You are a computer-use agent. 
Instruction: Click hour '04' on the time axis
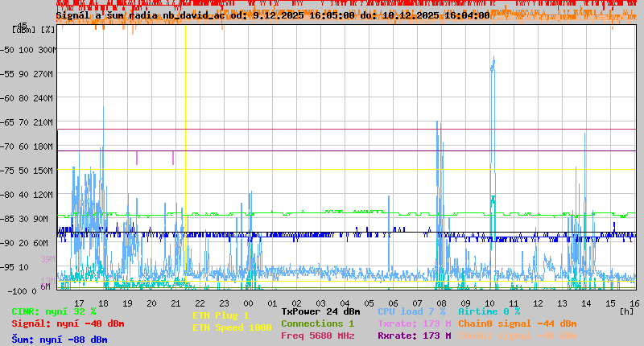point(345,303)
